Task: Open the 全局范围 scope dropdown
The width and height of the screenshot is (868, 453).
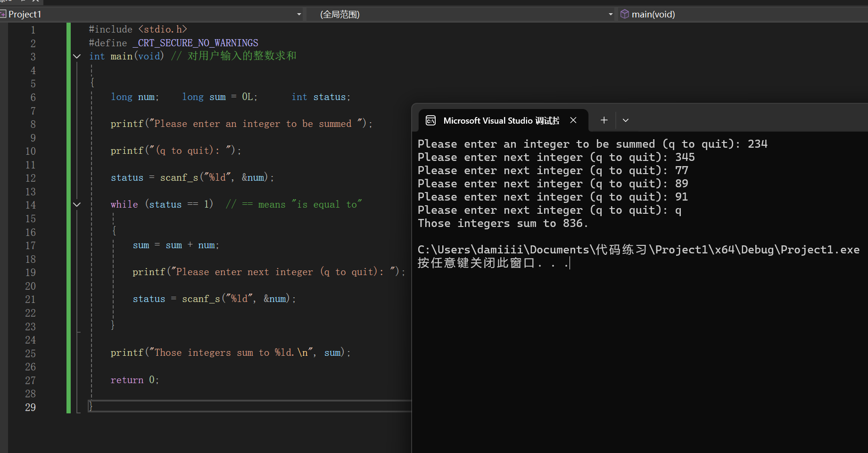Action: (x=611, y=14)
